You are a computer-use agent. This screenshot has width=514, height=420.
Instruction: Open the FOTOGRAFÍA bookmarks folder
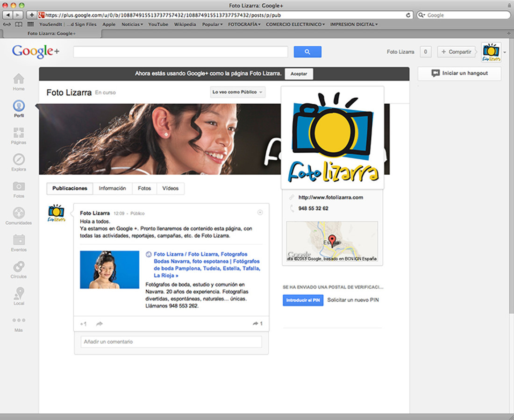point(244,24)
